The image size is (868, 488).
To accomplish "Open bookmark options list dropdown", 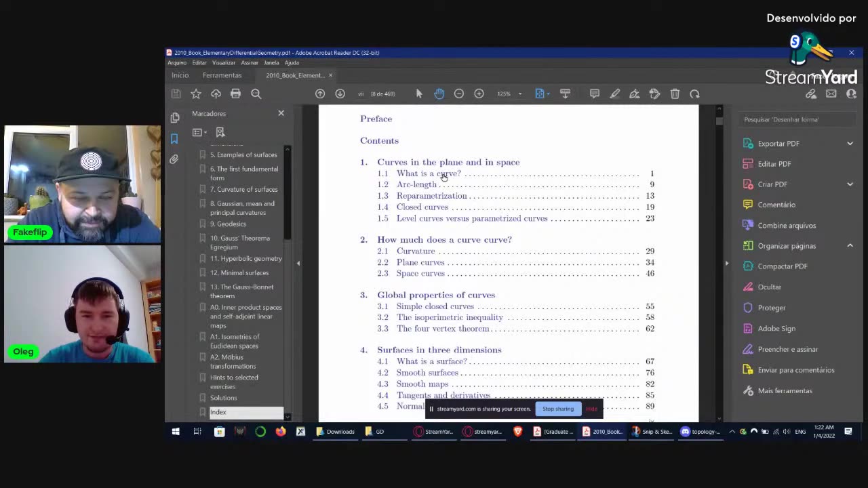I will click(x=199, y=132).
